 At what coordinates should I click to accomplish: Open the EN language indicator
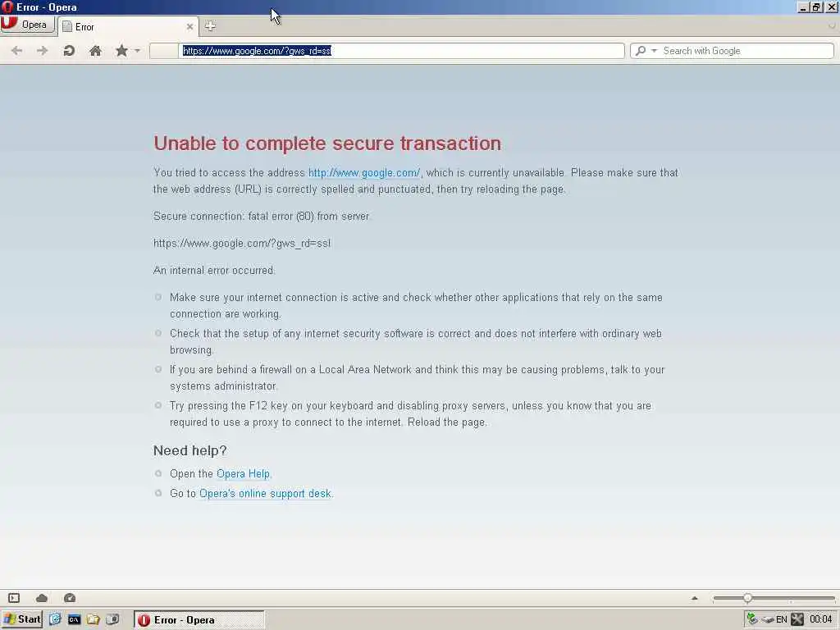coord(782,620)
